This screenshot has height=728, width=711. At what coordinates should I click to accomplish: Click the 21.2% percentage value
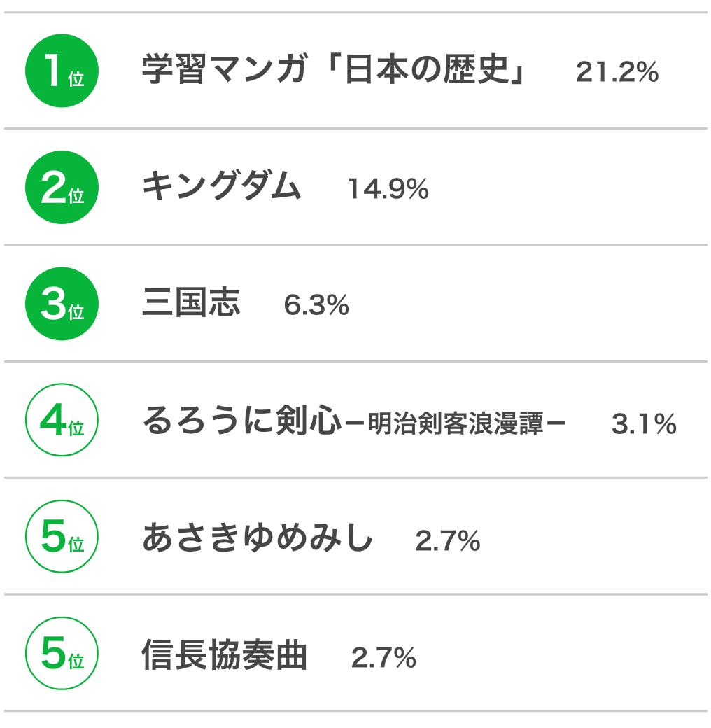(617, 72)
